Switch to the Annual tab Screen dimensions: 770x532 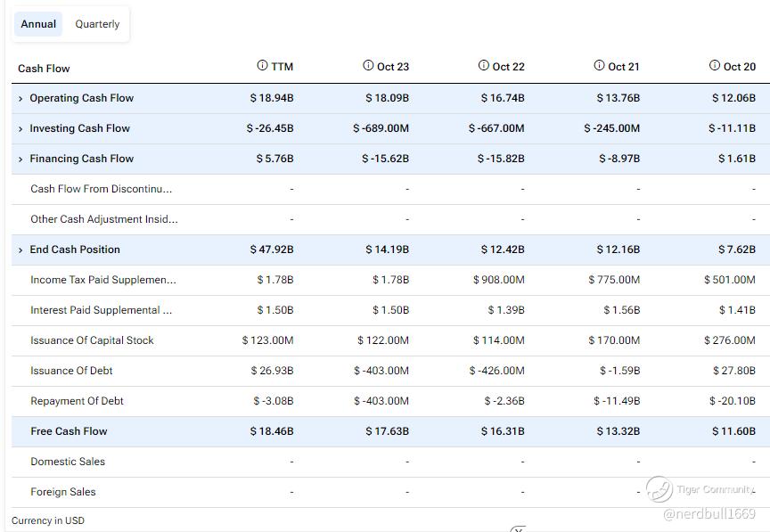click(38, 24)
